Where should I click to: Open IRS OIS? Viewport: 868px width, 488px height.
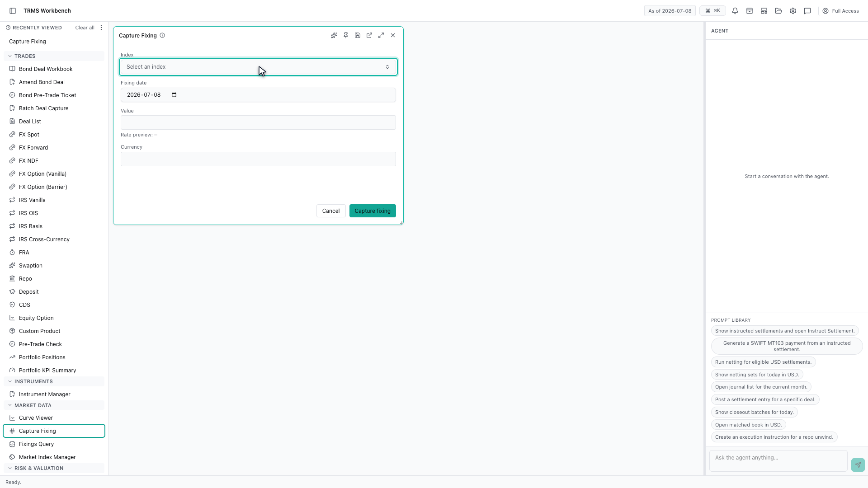point(54,213)
